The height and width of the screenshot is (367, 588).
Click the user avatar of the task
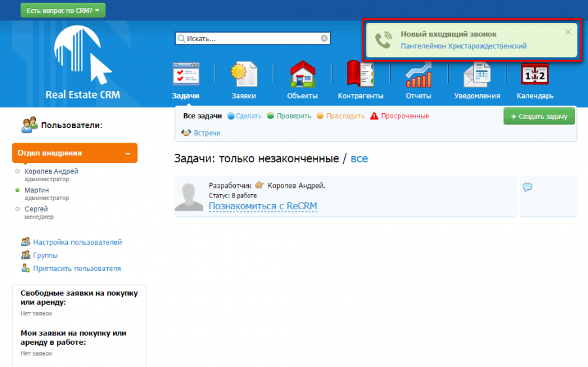[189, 196]
